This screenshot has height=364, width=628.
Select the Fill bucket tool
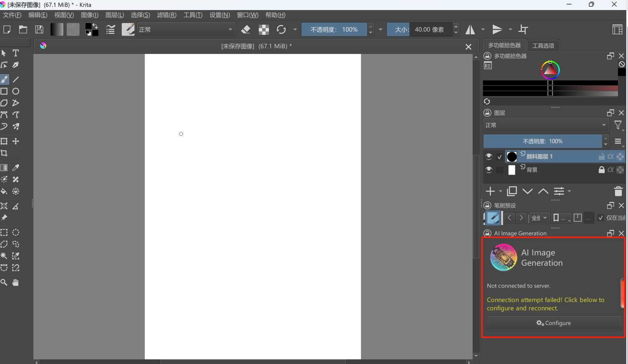click(x=4, y=191)
